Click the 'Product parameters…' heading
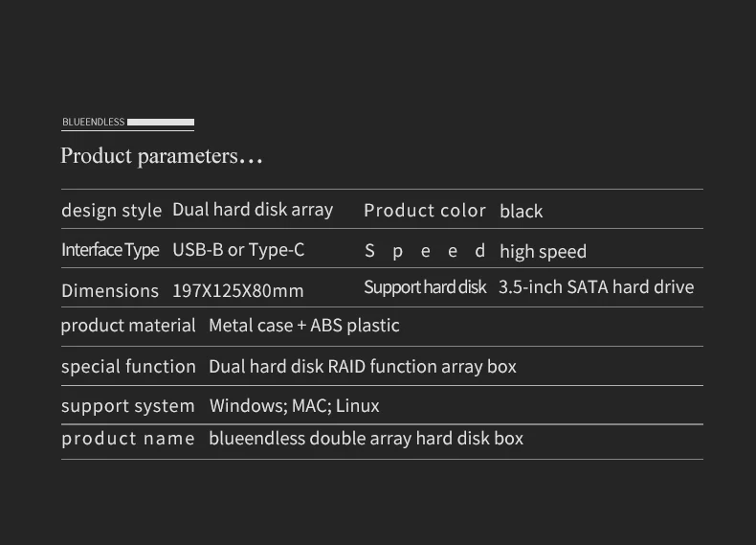 (161, 156)
